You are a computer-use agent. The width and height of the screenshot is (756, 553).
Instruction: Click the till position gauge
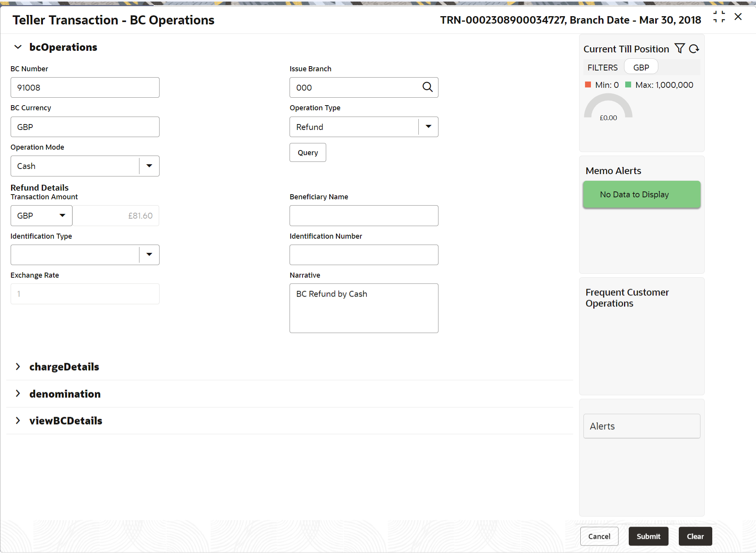pyautogui.click(x=608, y=107)
